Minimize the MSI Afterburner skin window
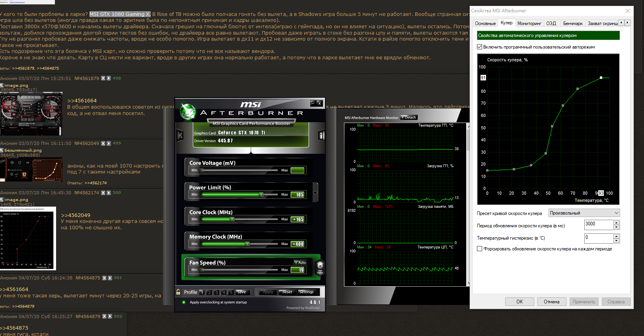Image resolution: width=644 pixels, height=336 pixels. click(x=313, y=103)
